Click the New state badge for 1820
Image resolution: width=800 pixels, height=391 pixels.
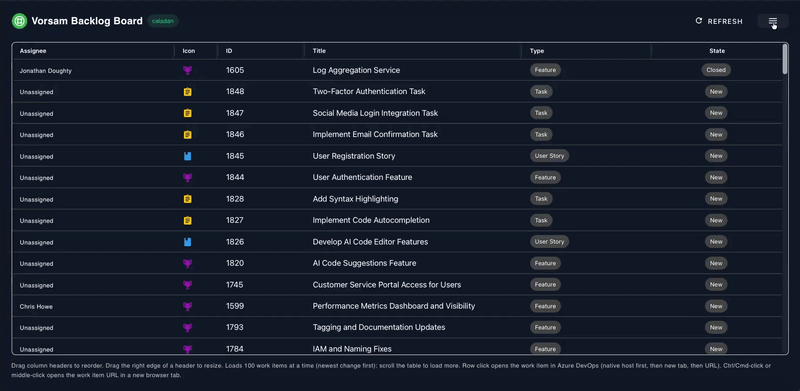[716, 263]
